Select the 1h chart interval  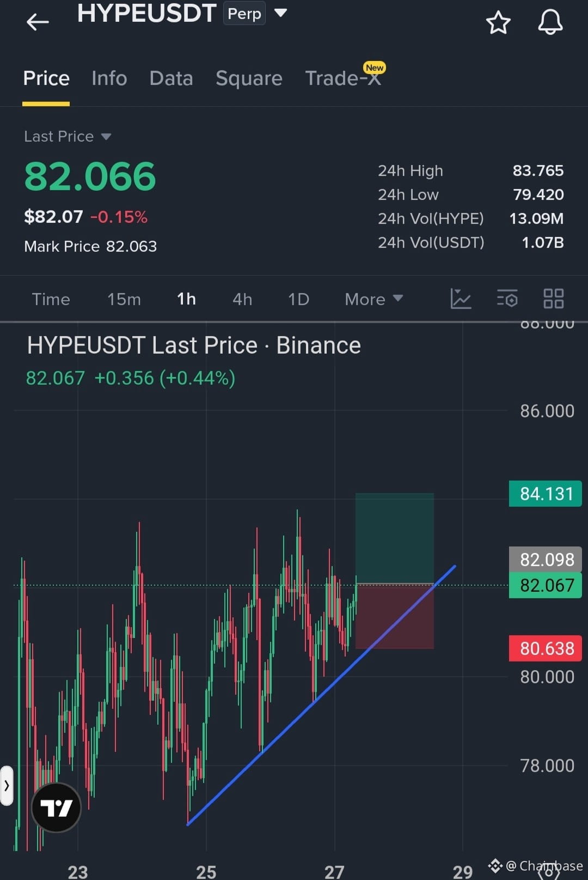click(x=186, y=299)
